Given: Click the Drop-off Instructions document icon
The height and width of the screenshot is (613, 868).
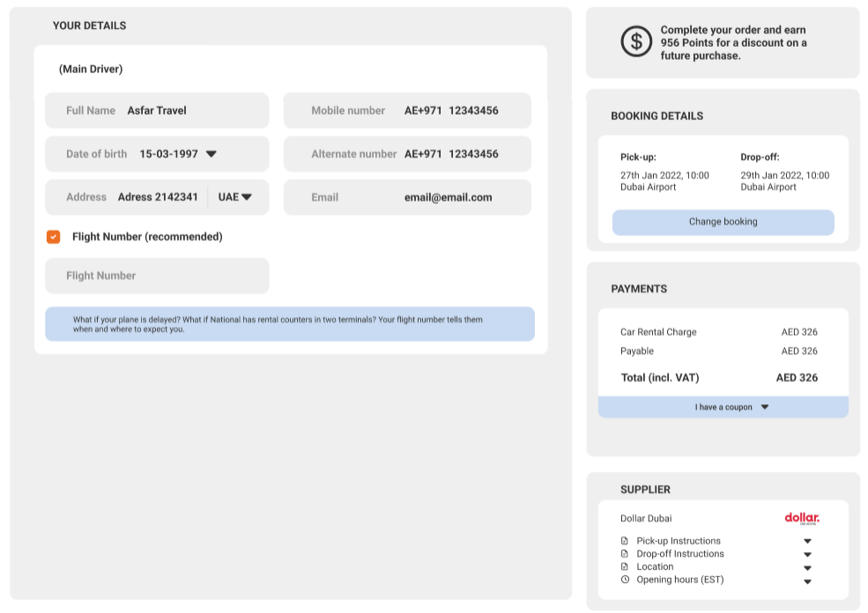Looking at the screenshot, I should pos(625,554).
